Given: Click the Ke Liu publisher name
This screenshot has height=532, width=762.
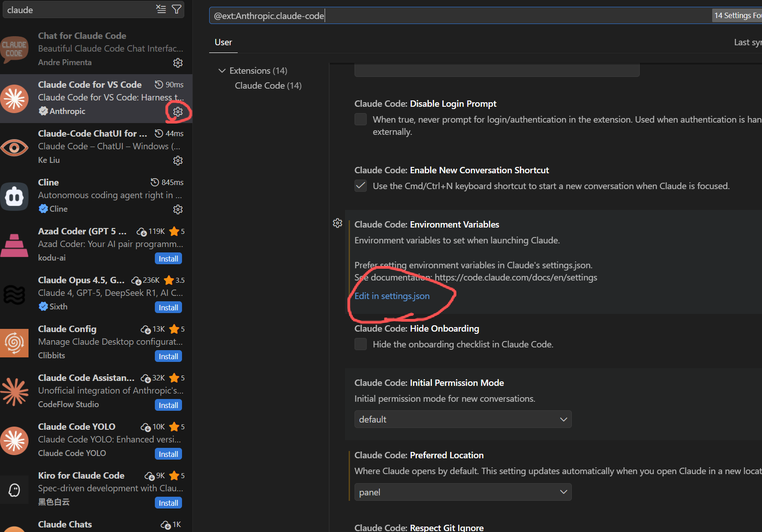Looking at the screenshot, I should 49,160.
